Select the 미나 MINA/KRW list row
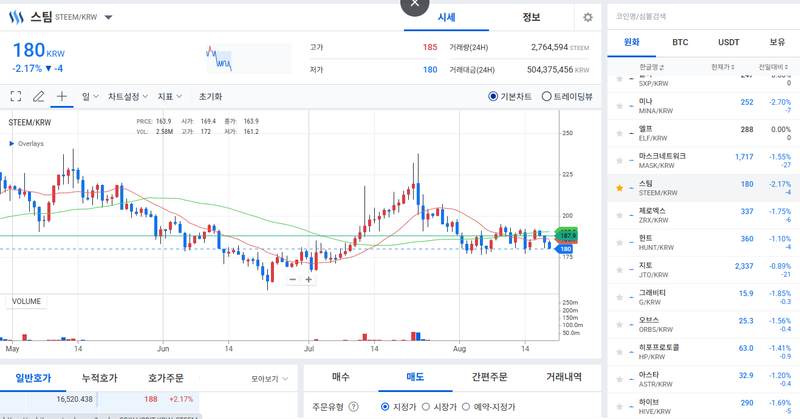Image resolution: width=800 pixels, height=419 pixels. pyautogui.click(x=704, y=106)
